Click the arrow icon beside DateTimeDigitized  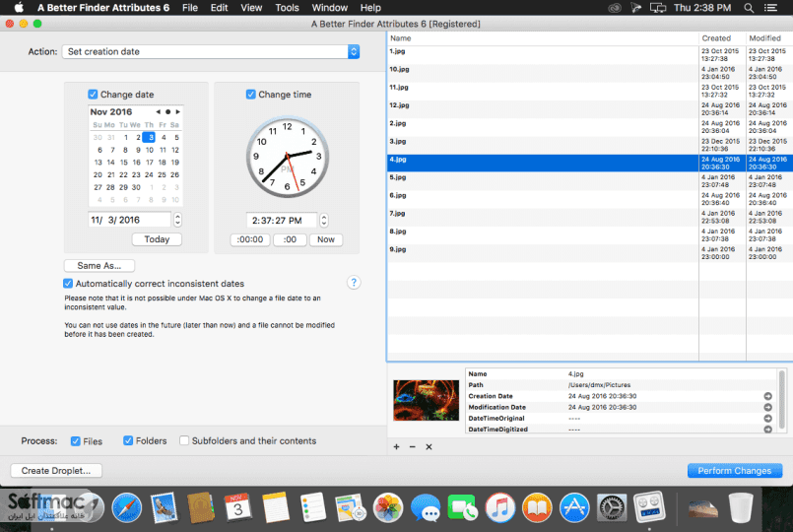767,429
